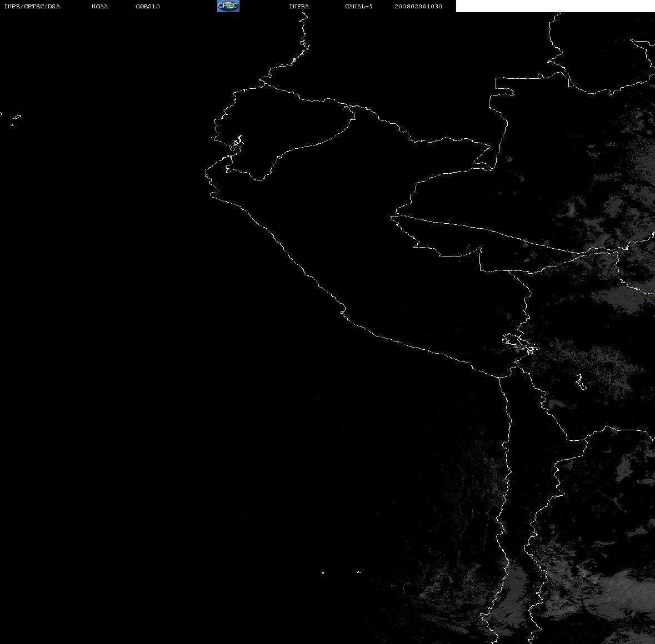This screenshot has height=644, width=655.
Task: Click the left white dot in the southern ocean
Action: 323,572
